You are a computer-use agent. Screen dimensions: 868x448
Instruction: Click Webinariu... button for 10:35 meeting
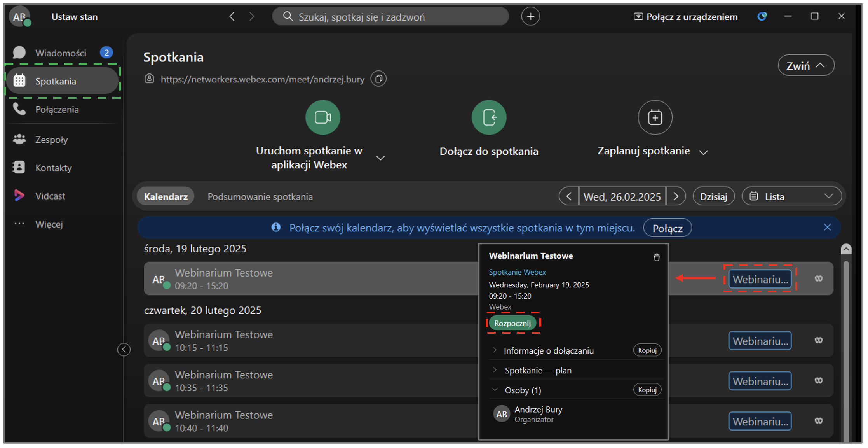[760, 381]
